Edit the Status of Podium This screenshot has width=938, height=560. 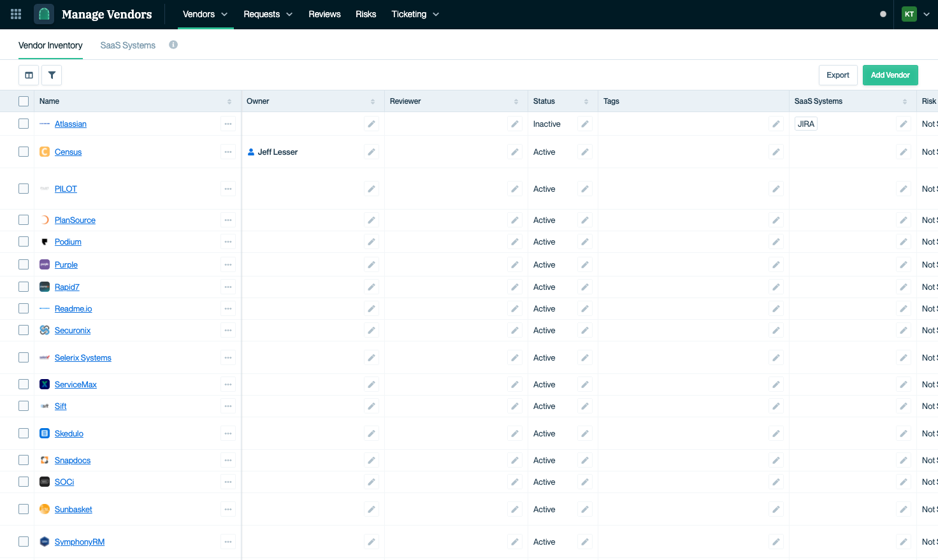tap(585, 241)
